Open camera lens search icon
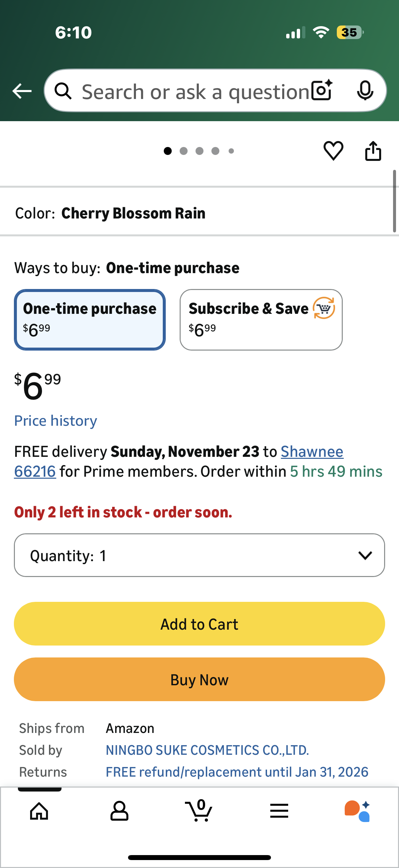This screenshot has width=399, height=868. point(322,90)
